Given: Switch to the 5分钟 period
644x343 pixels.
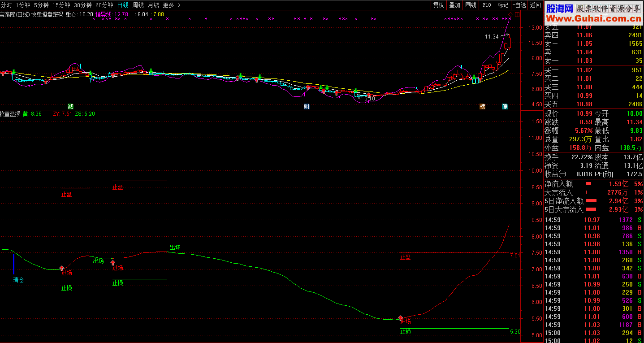Looking at the screenshot, I should tap(42, 5).
